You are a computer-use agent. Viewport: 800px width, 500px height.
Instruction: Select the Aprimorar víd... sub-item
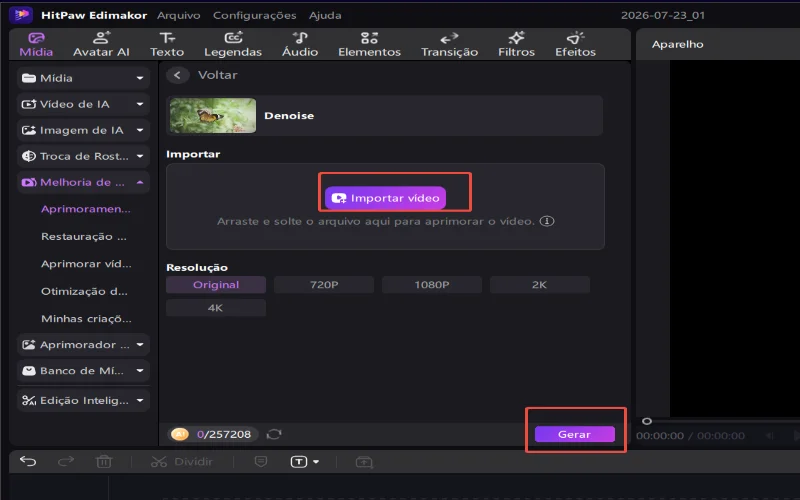tap(86, 264)
